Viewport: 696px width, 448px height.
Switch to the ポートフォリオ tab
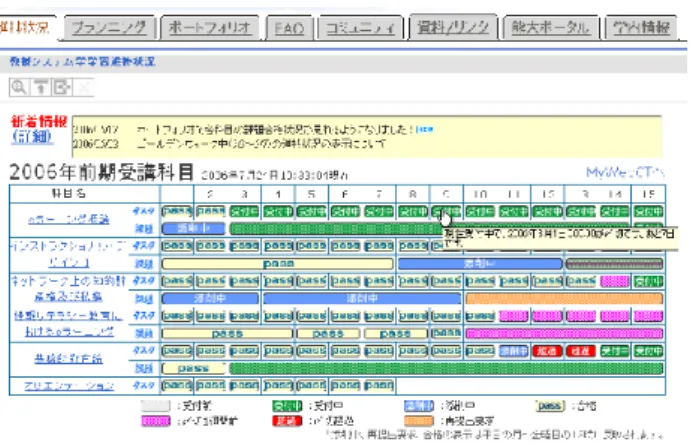tap(210, 28)
